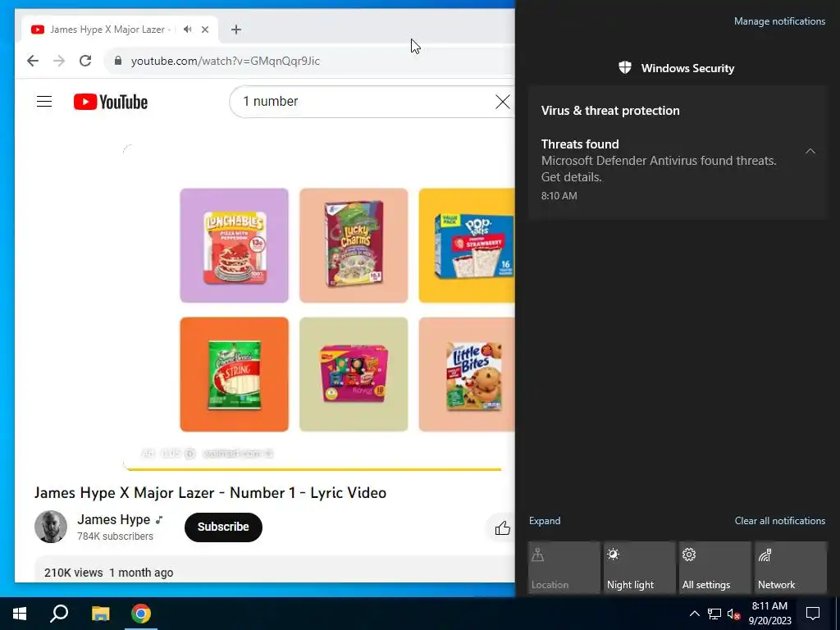Open the Windows Start menu
840x630 pixels.
tap(20, 614)
